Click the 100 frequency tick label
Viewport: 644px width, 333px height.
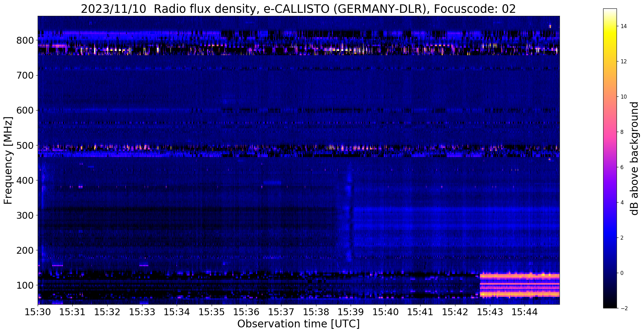coord(25,285)
